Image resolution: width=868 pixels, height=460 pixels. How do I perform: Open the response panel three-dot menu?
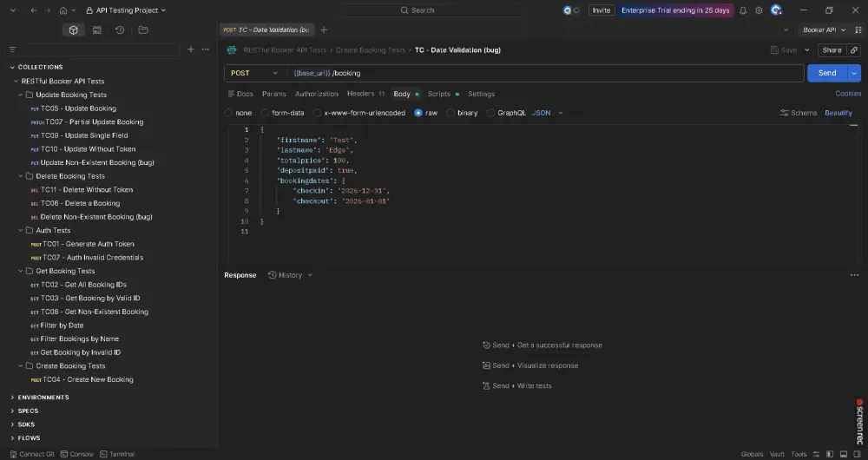pos(854,275)
